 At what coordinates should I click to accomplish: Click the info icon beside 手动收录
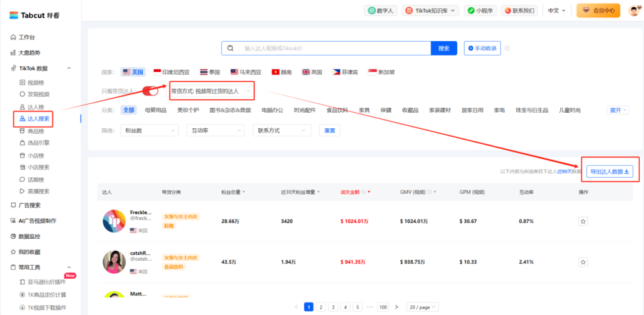[x=507, y=48]
